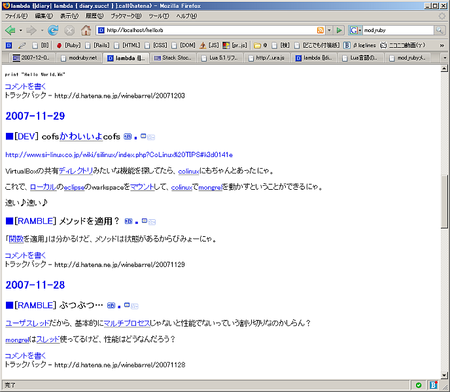Open the [Rails] bookmark folder
450x392 pixels.
[97, 45]
